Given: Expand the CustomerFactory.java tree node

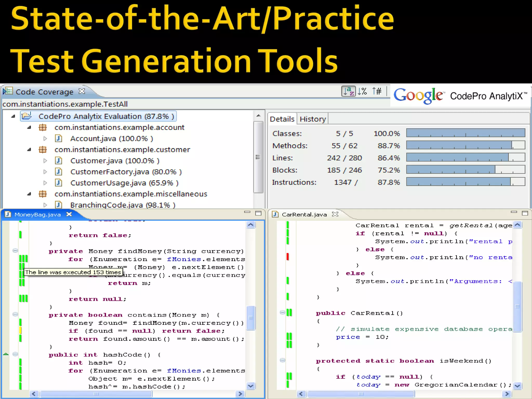Looking at the screenshot, I should pyautogui.click(x=45, y=172).
